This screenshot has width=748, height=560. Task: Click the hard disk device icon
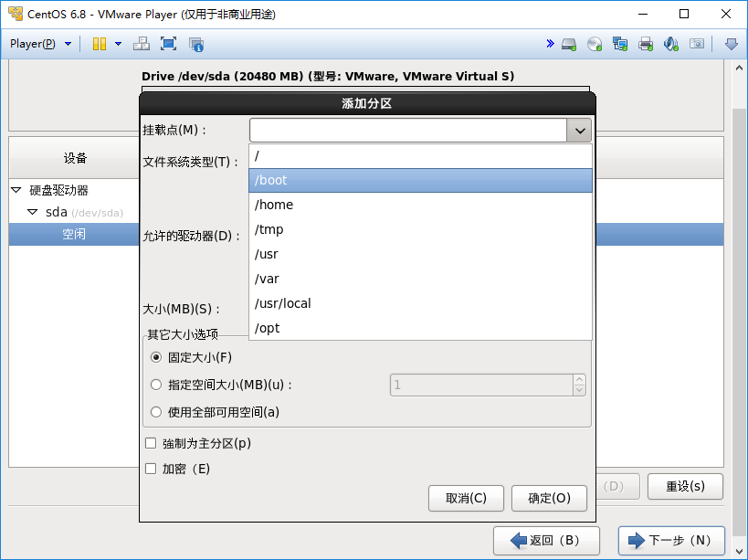click(x=569, y=45)
